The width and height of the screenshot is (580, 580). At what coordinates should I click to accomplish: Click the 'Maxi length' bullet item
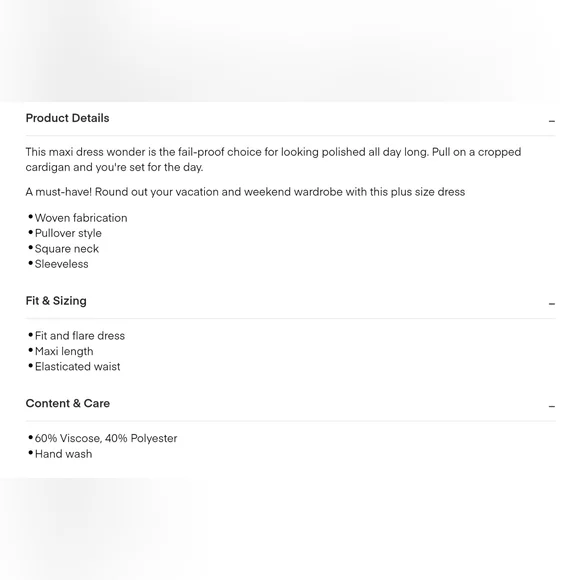pyautogui.click(x=64, y=351)
